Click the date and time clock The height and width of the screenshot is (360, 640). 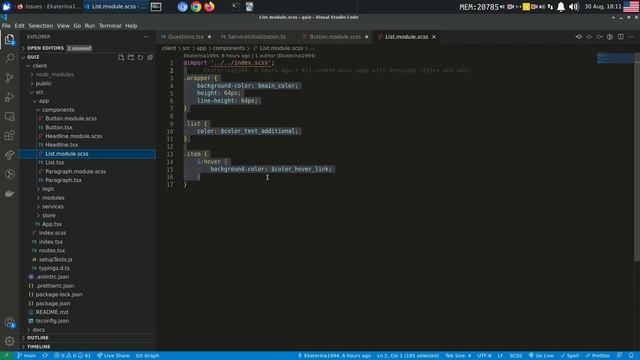tap(603, 7)
